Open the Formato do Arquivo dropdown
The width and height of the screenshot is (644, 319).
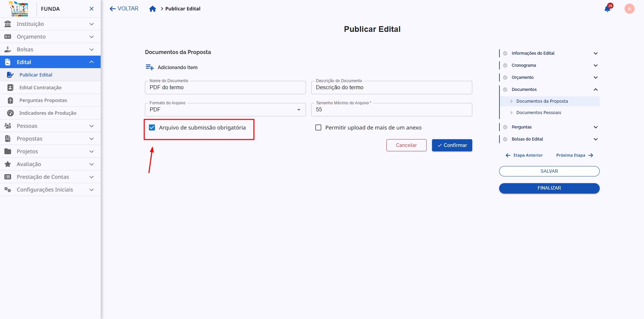[x=299, y=110]
